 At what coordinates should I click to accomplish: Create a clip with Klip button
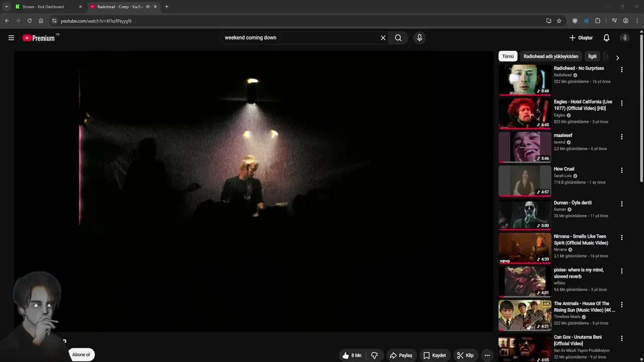(465, 355)
